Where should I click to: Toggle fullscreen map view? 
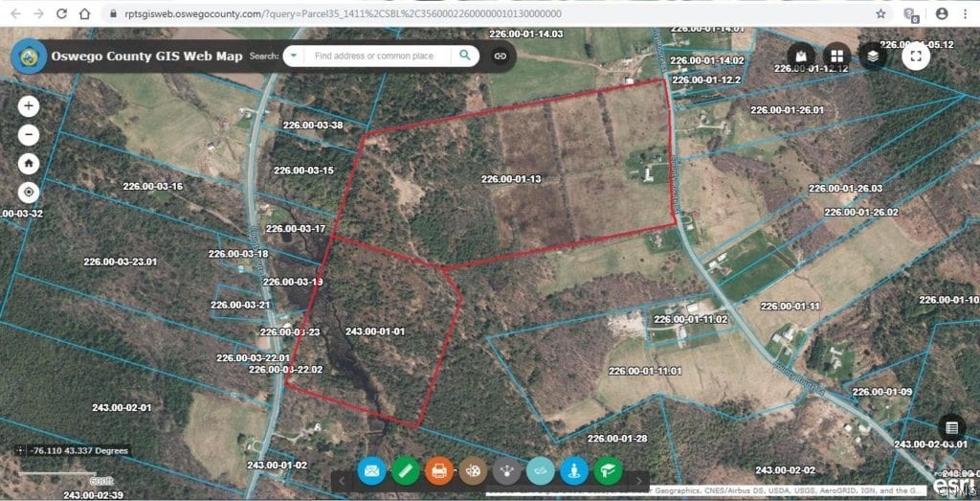(916, 57)
